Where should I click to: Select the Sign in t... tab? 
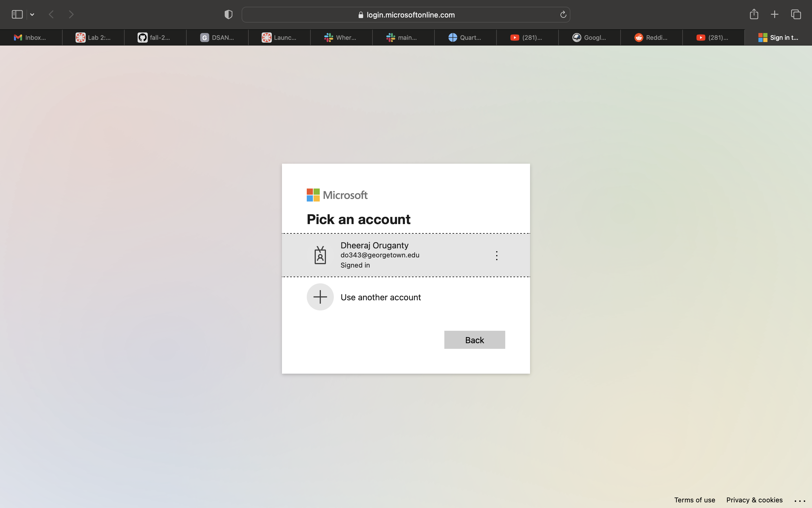pyautogui.click(x=778, y=38)
